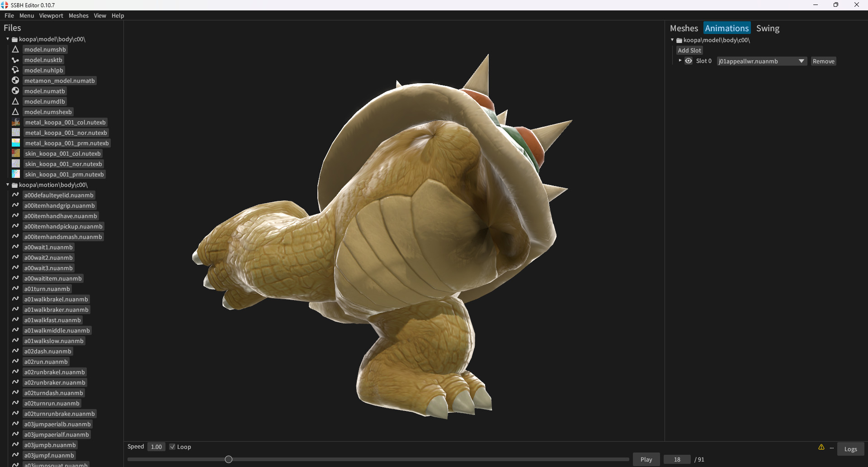Click the skeleton icon beside model.nusktb
Screen dimensions: 868x467
coord(15,60)
